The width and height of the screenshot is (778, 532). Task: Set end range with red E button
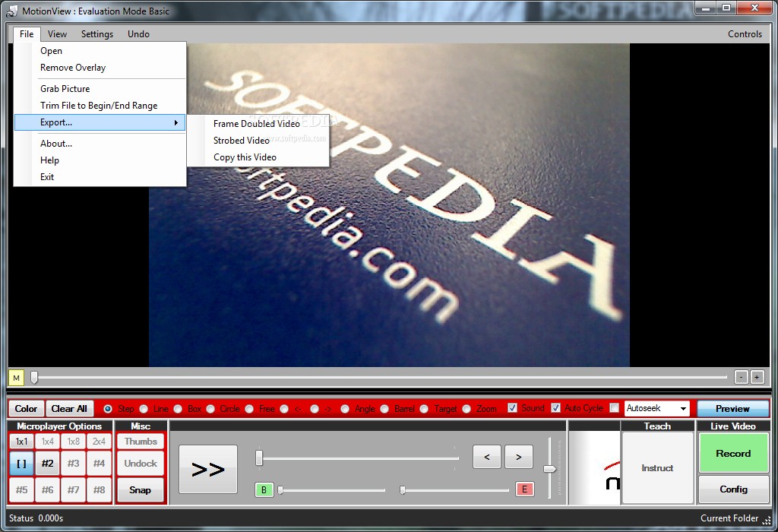(x=524, y=489)
